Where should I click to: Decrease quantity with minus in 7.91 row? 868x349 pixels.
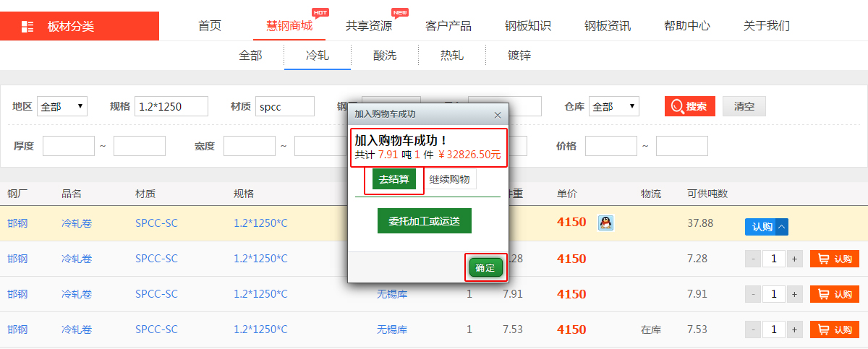[753, 294]
